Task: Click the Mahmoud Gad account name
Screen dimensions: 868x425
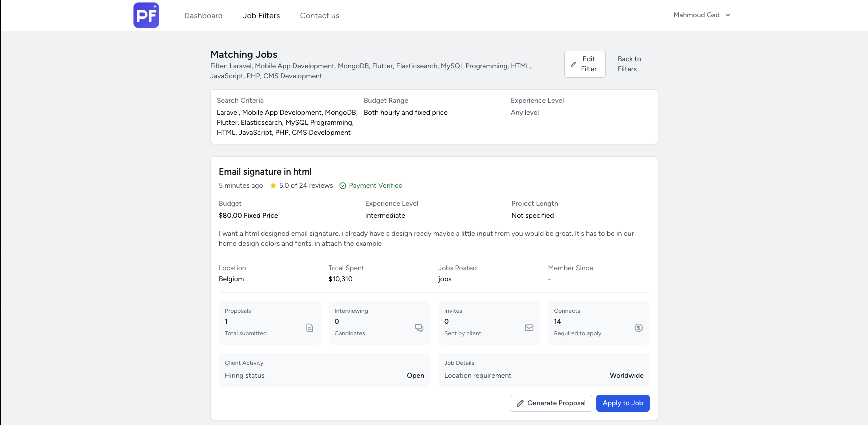Action: tap(696, 15)
